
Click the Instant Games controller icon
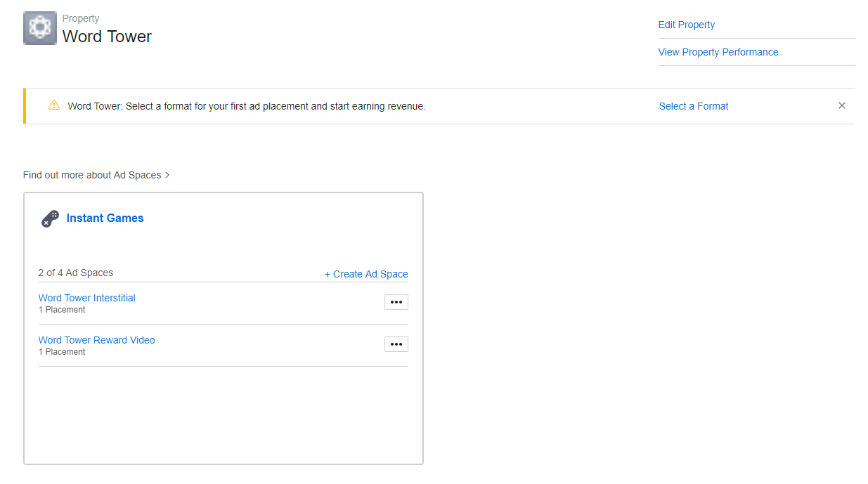tap(50, 218)
